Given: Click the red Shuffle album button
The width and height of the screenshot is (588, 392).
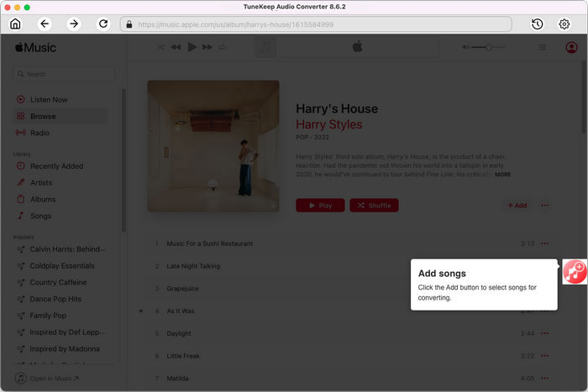Looking at the screenshot, I should point(374,206).
